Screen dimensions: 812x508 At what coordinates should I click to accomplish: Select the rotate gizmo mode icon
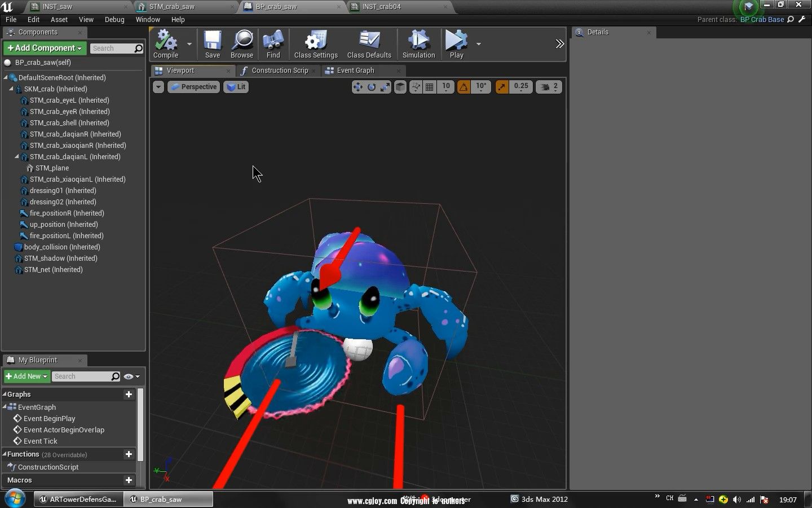click(372, 87)
